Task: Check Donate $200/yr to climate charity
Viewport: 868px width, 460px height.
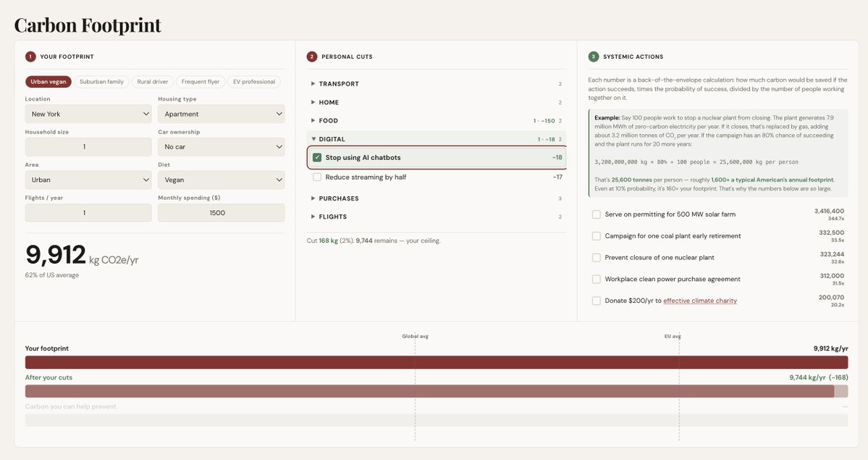Action: [597, 301]
